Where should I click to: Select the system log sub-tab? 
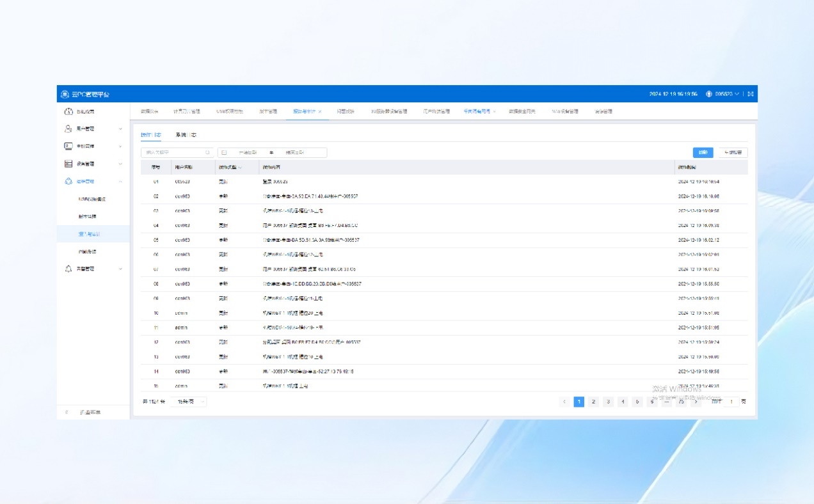[186, 135]
